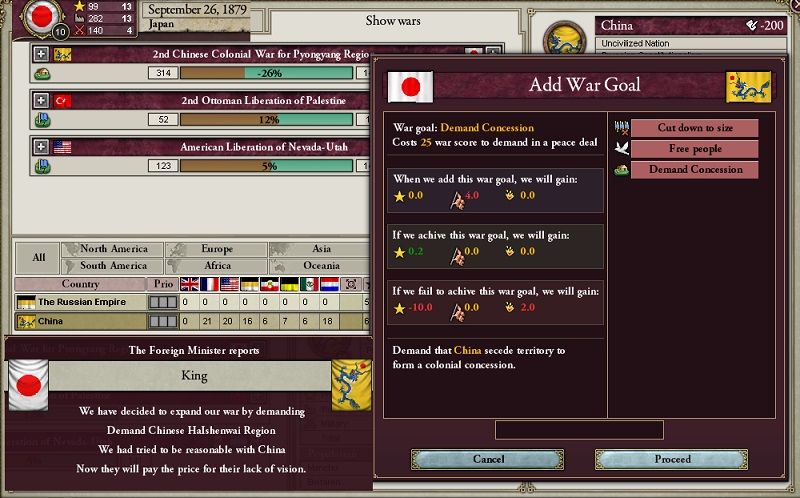
Task: Click the Proceed button
Action: pyautogui.click(x=671, y=459)
